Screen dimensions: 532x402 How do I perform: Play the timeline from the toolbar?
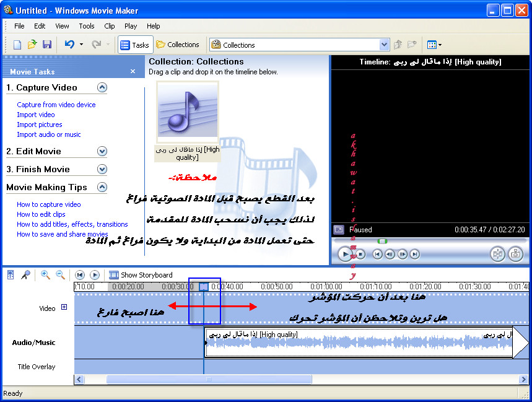point(95,275)
